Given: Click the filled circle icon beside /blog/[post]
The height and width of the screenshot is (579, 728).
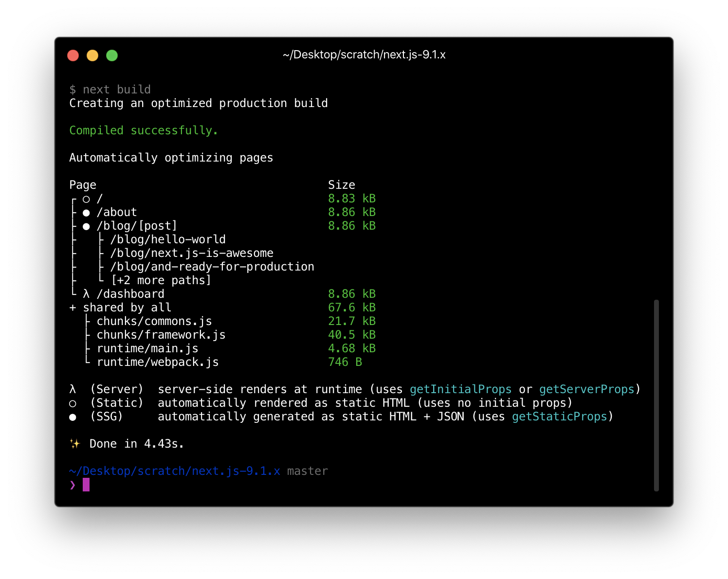Looking at the screenshot, I should (86, 226).
